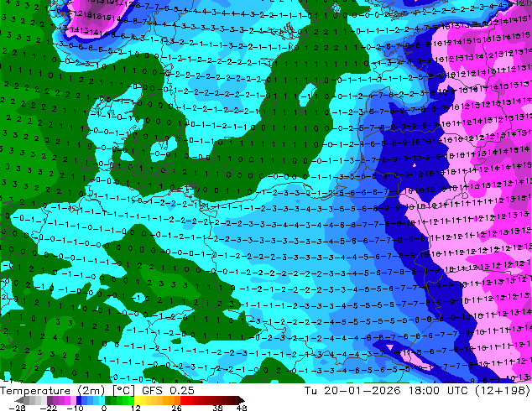Click the dark right arrow end of the legend
The height and width of the screenshot is (411, 532).
click(x=242, y=400)
